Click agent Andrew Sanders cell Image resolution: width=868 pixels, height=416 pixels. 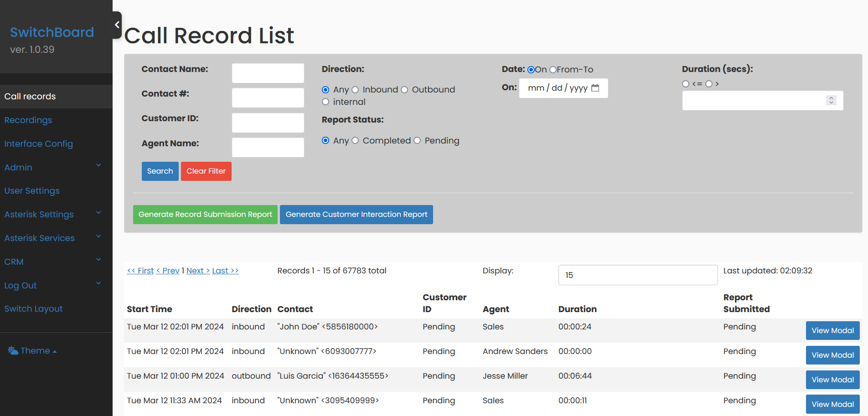pyautogui.click(x=515, y=352)
